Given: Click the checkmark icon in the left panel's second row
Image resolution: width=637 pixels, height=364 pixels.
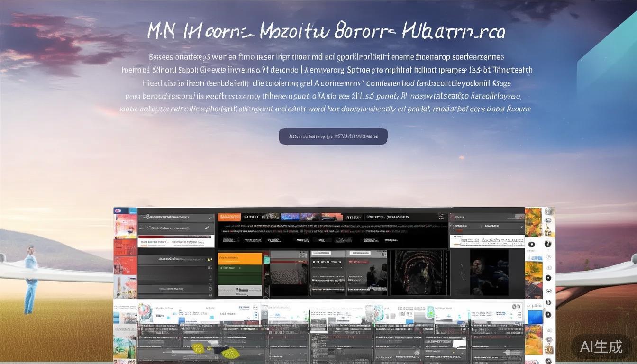Looking at the screenshot, I should (207, 228).
